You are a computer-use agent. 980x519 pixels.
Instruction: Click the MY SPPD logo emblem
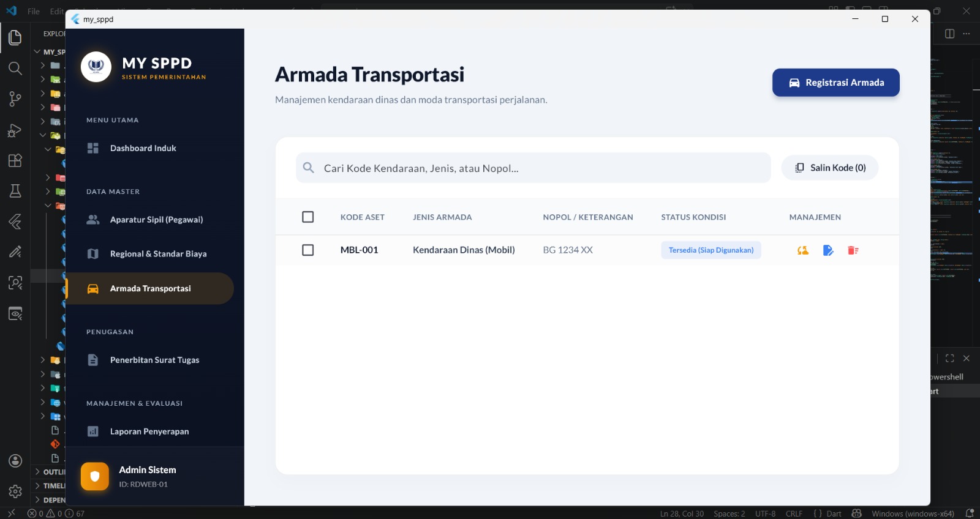[x=96, y=67]
